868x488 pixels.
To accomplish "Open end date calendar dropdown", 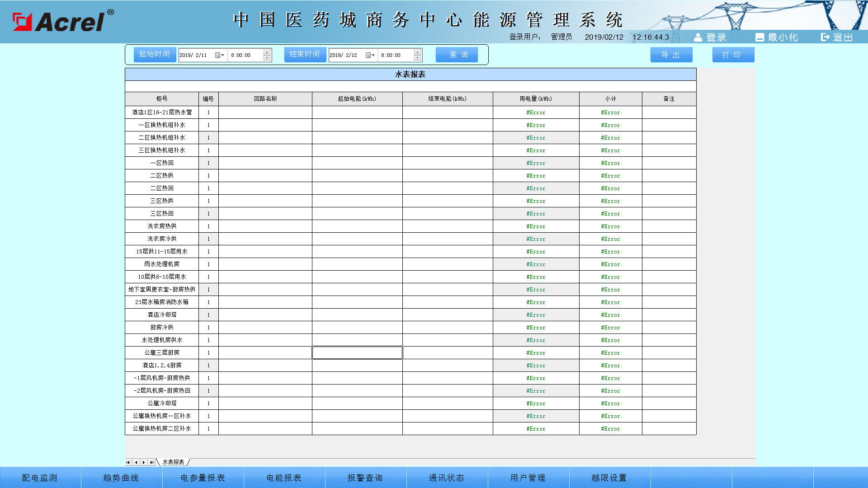I will (370, 55).
